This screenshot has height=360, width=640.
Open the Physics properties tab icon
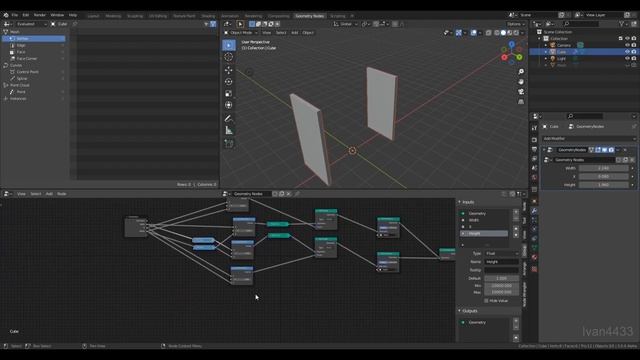(534, 229)
